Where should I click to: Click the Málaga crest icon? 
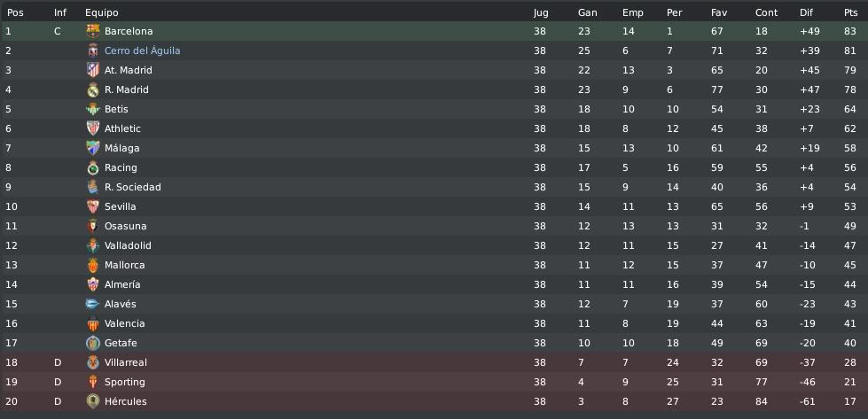tap(93, 148)
